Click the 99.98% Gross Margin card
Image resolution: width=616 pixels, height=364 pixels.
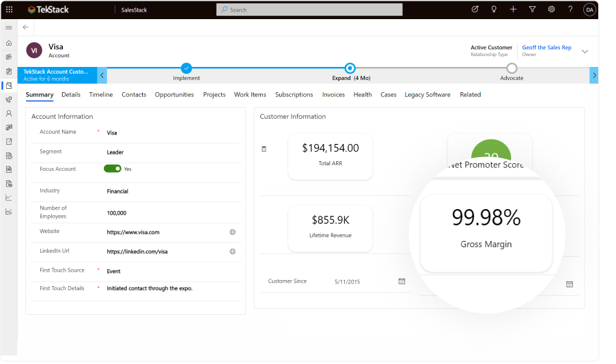click(486, 233)
